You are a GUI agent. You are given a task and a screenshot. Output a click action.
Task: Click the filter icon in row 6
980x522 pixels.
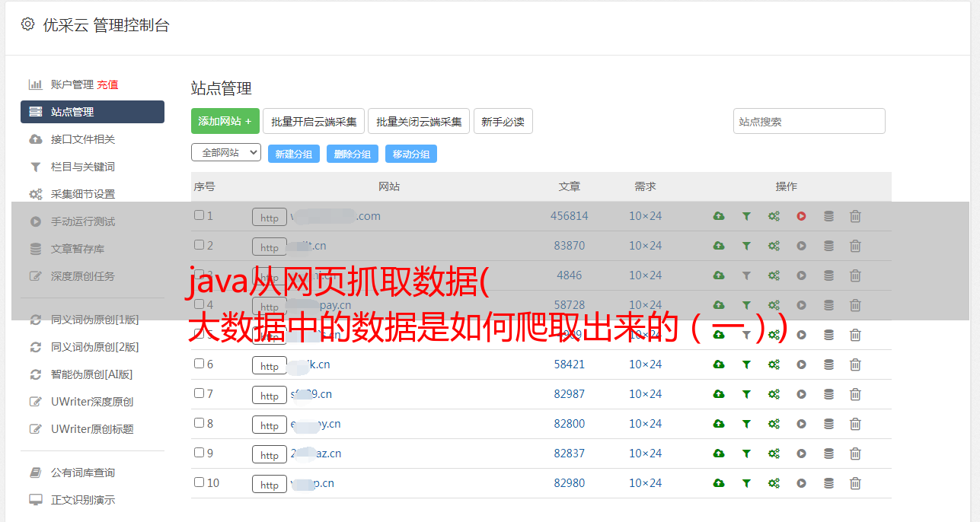click(746, 364)
